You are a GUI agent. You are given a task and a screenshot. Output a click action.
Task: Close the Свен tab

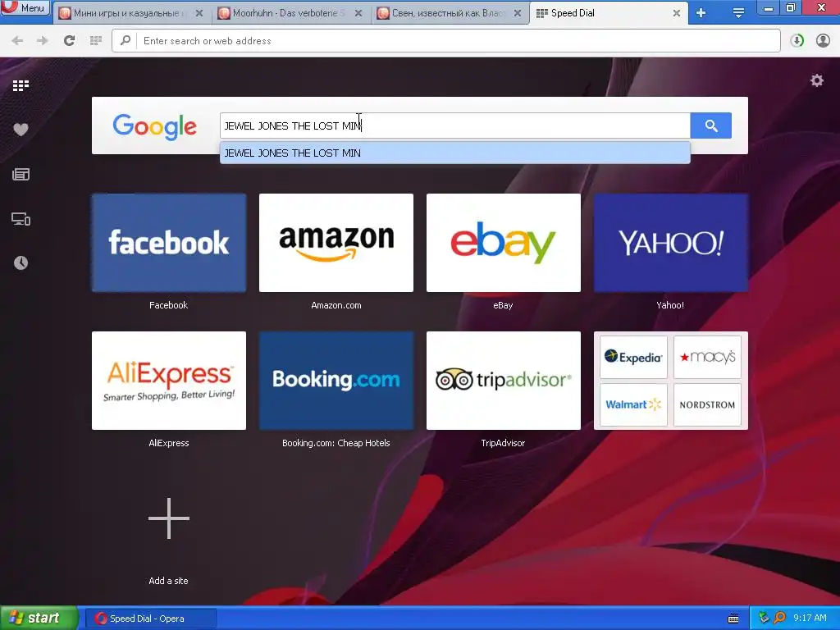coord(518,13)
